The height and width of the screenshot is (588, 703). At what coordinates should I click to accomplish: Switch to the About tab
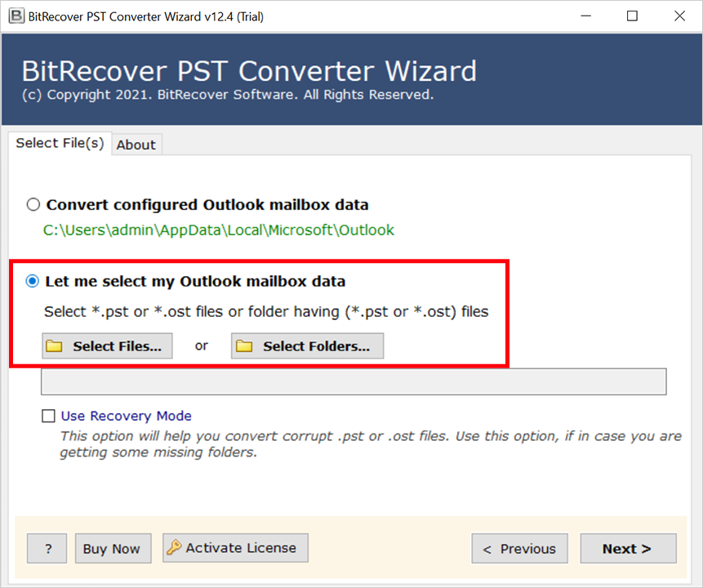(136, 145)
